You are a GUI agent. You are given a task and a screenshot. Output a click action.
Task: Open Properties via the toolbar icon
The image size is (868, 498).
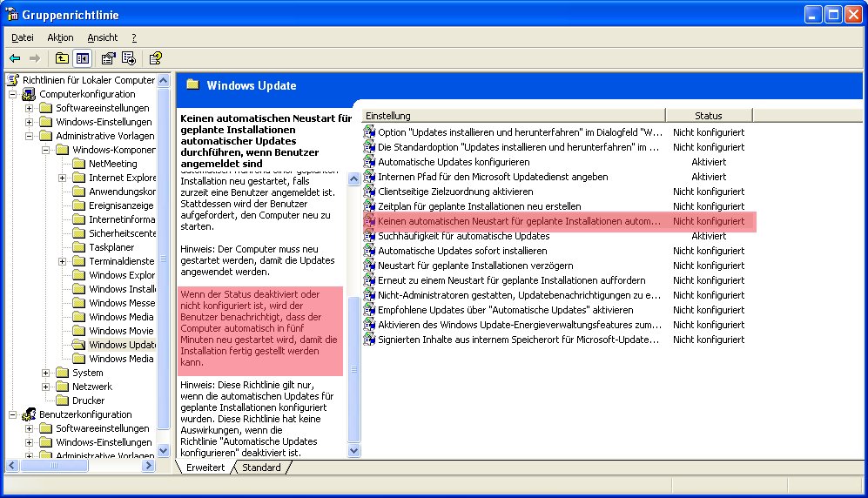click(108, 58)
